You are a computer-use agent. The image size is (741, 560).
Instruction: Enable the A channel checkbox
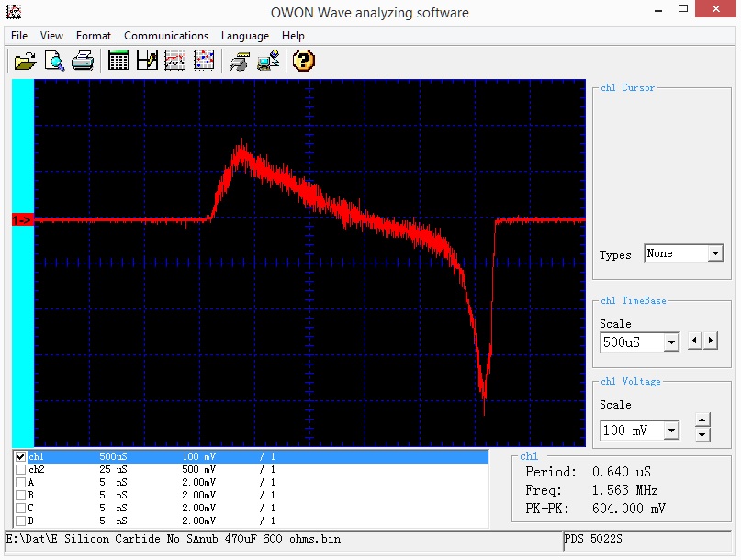20,482
